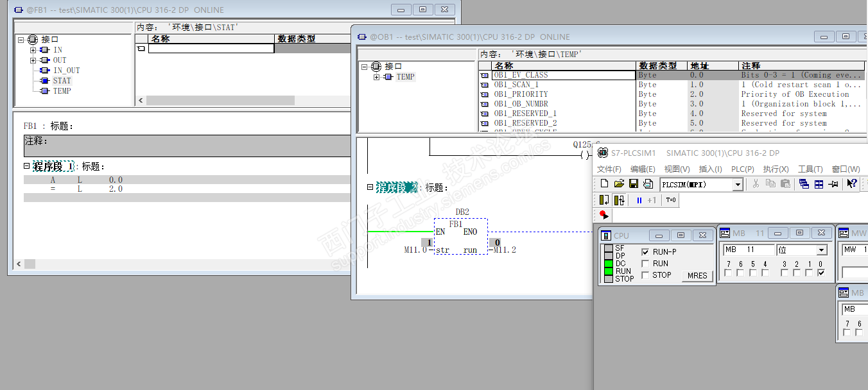Screen dimensions: 868x390
Task: Open the PLCSIM(MPI) connection dropdown
Action: [x=738, y=185]
